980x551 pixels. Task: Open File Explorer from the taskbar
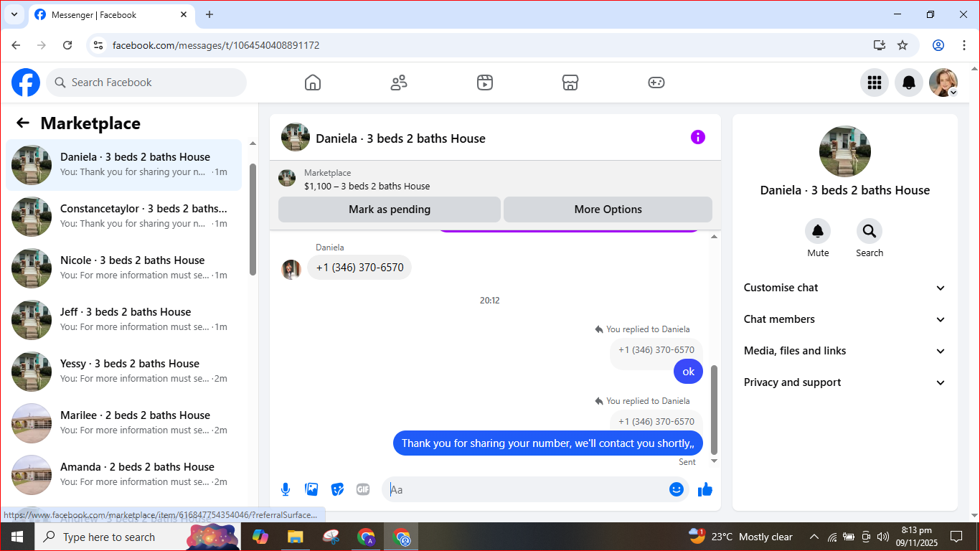pyautogui.click(x=295, y=537)
